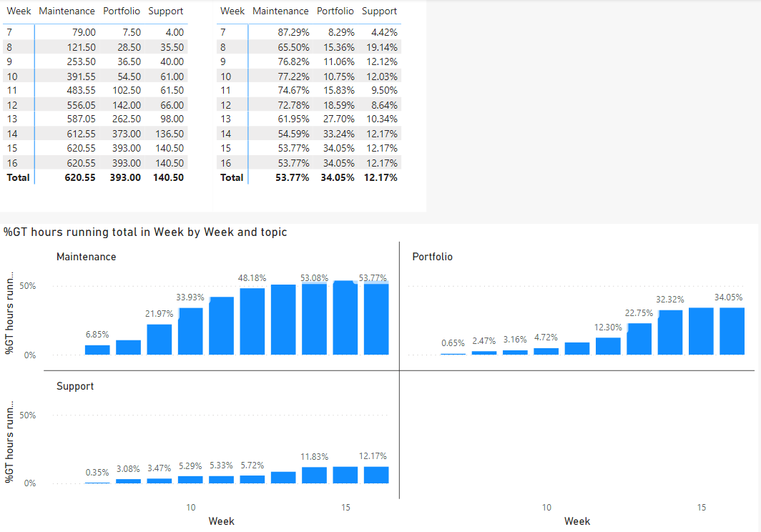
Task: Click the 5.72% Support bar label
Action: point(252,465)
